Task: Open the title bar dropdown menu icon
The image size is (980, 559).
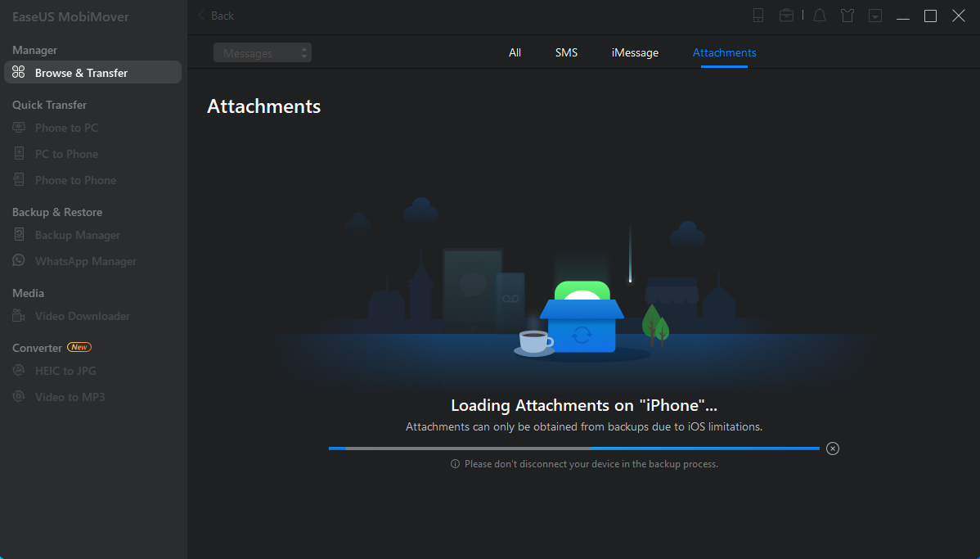Action: [874, 16]
